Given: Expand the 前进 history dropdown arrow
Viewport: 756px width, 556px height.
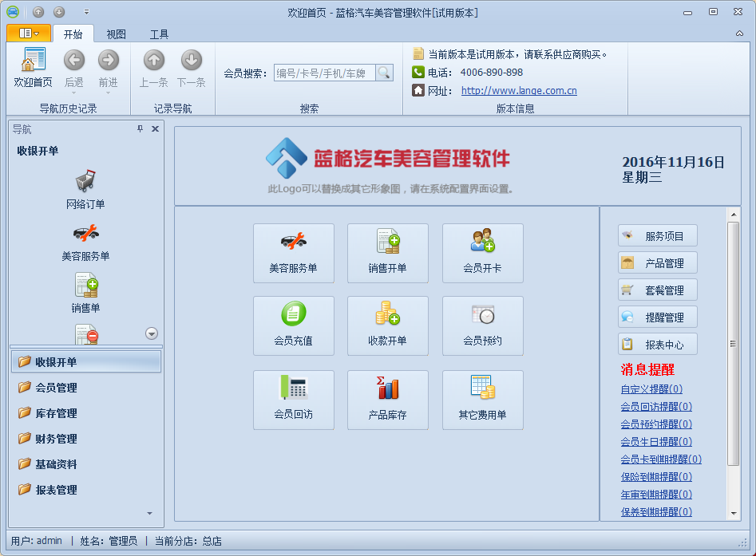Looking at the screenshot, I should pyautogui.click(x=108, y=93).
